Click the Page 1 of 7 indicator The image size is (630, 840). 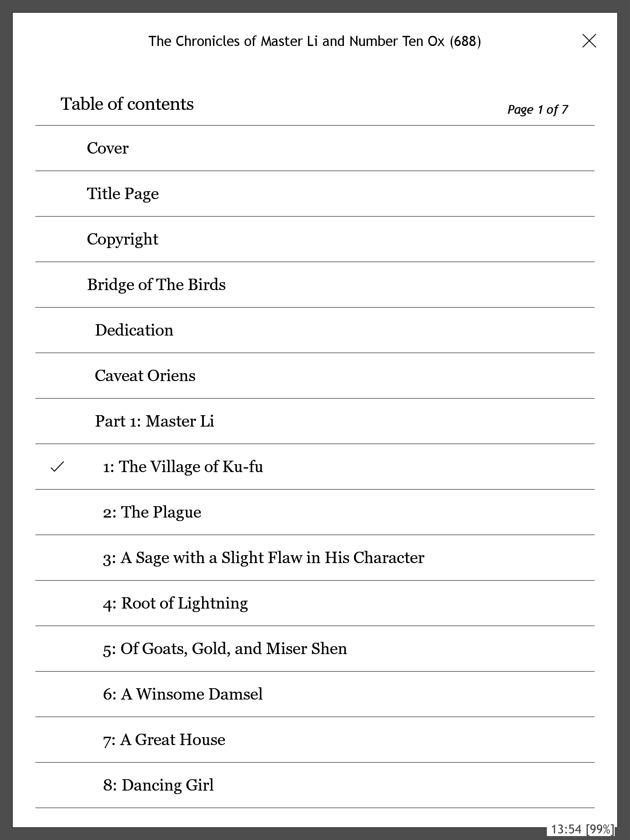[537, 109]
